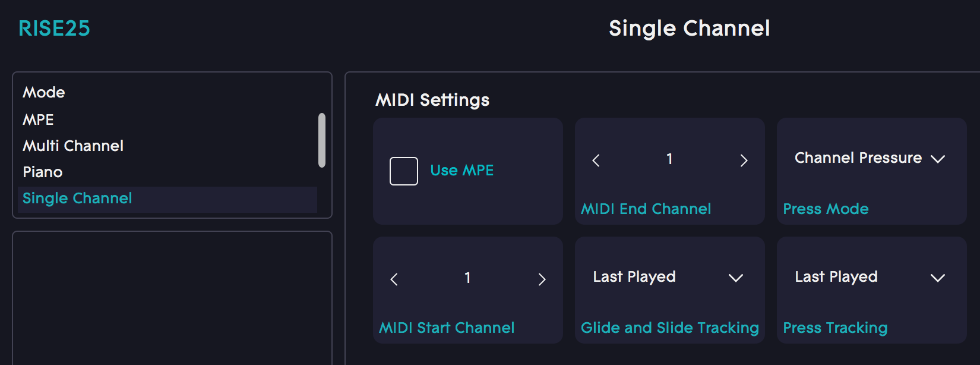This screenshot has width=980, height=365.
Task: Switch to Piano mode
Action: coord(42,172)
